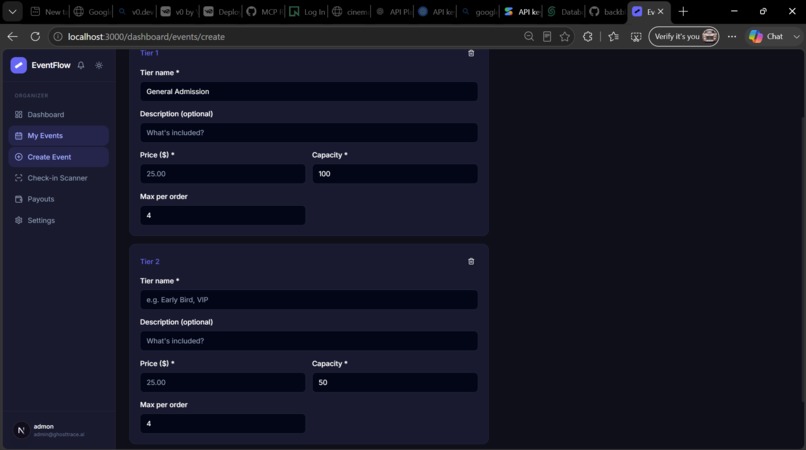Add page to favorites star
Image resolution: width=806 pixels, height=450 pixels.
click(565, 37)
